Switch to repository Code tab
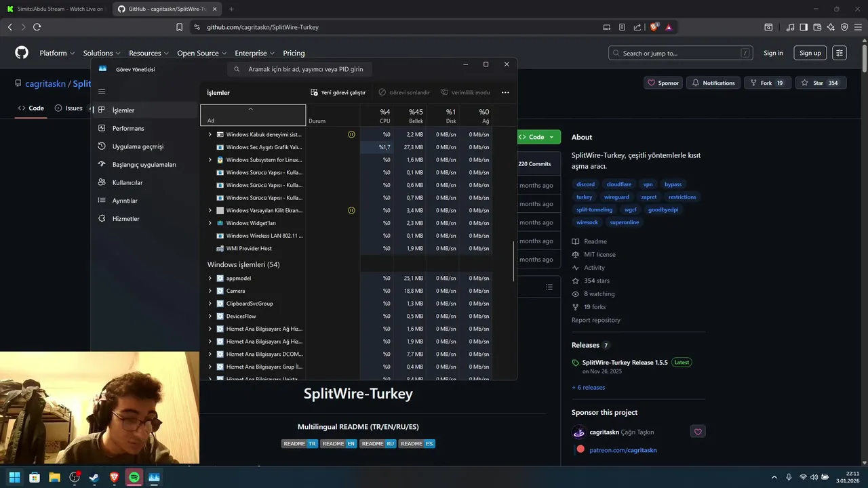 pyautogui.click(x=31, y=108)
